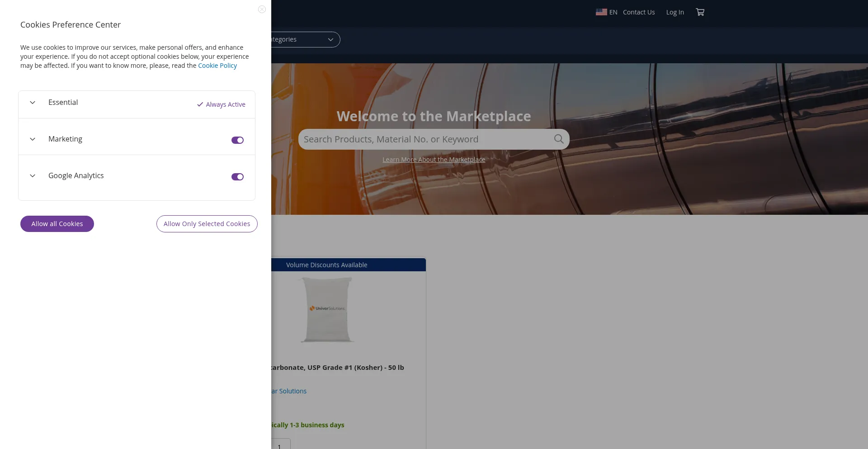Screen dimensions: 868x449
Task: Expand the Marketing section chevron
Action: [x=33, y=139]
